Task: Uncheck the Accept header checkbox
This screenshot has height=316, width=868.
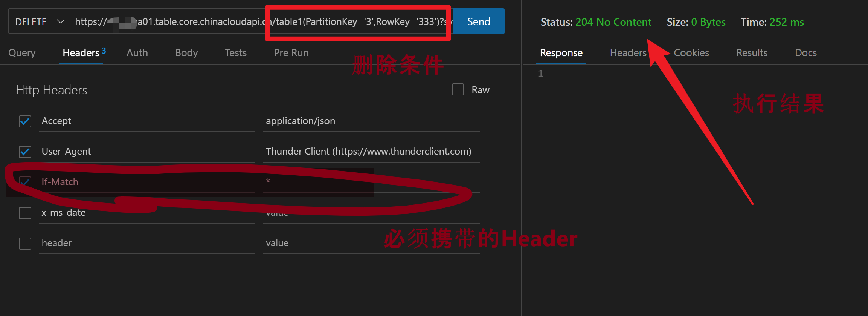Action: (25, 121)
